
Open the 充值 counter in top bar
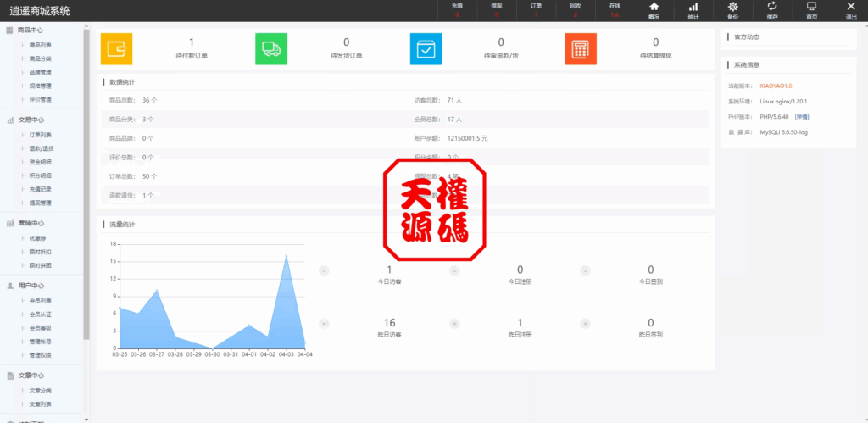tap(457, 10)
